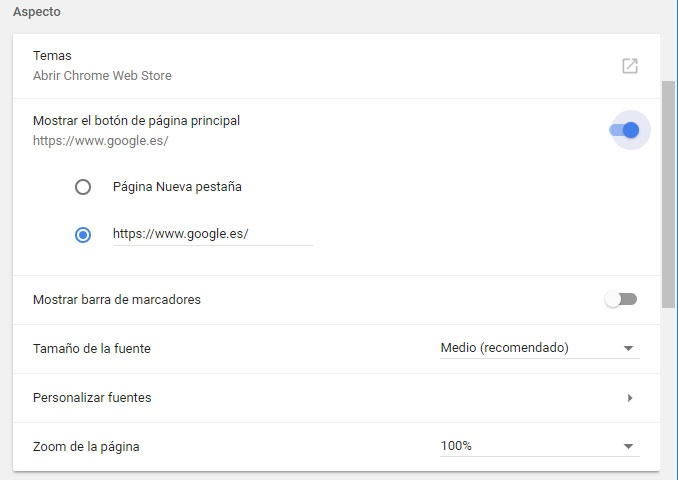Image resolution: width=678 pixels, height=480 pixels.
Task: Click the home page URL text field
Action: [212, 234]
